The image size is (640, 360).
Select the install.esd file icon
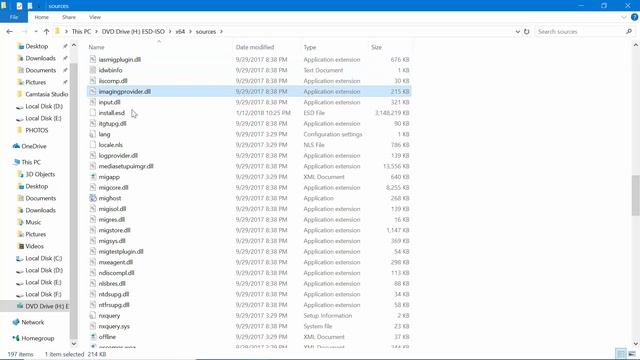(93, 113)
